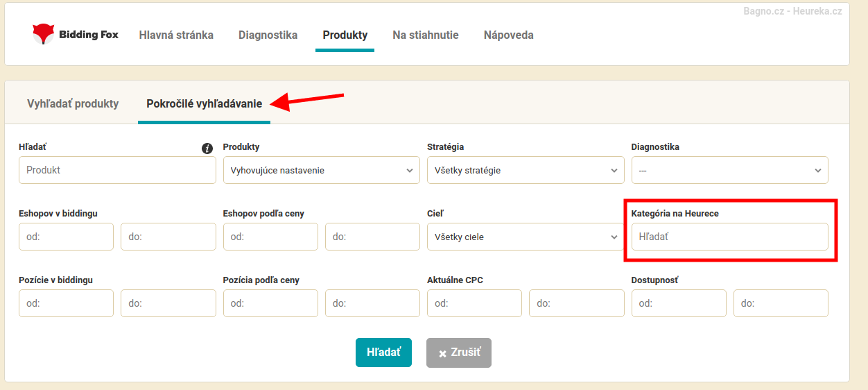Click the Bidding Fox logo icon
This screenshot has height=390, width=868.
(44, 34)
